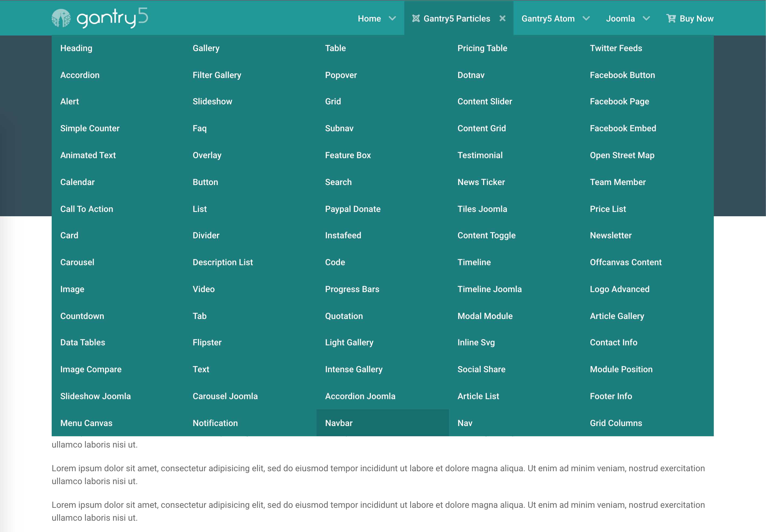Navigate to Open Street Map particle
The width and height of the screenshot is (766, 532).
[622, 155]
